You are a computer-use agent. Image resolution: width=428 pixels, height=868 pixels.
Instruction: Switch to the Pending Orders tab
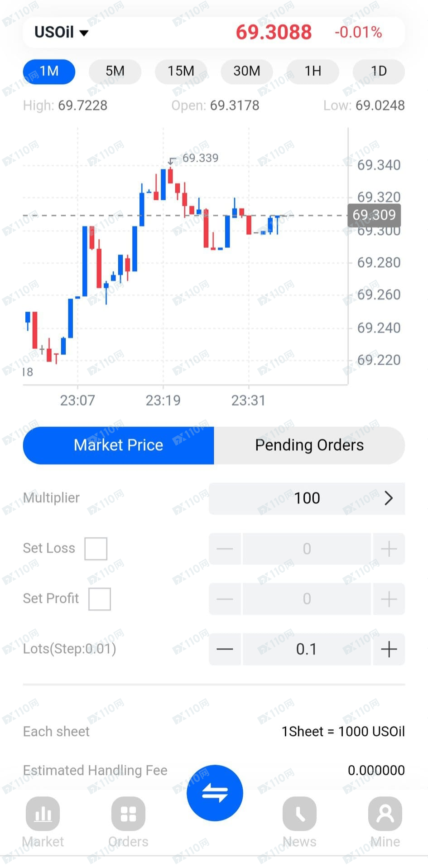(x=309, y=445)
